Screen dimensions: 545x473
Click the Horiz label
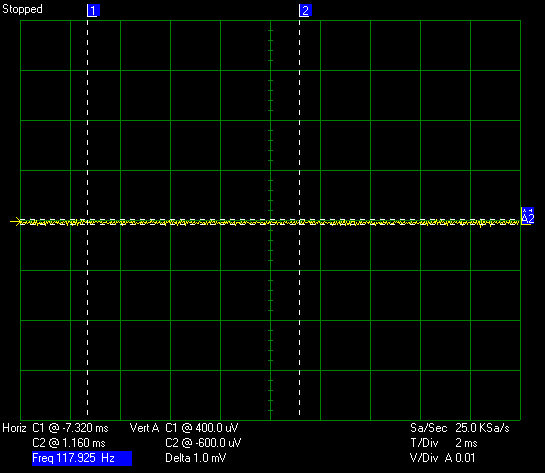pyautogui.click(x=14, y=428)
